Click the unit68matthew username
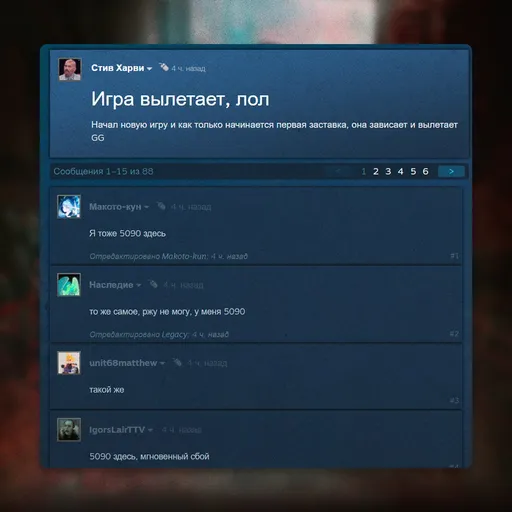Image resolution: width=512 pixels, height=512 pixels. pyautogui.click(x=123, y=363)
